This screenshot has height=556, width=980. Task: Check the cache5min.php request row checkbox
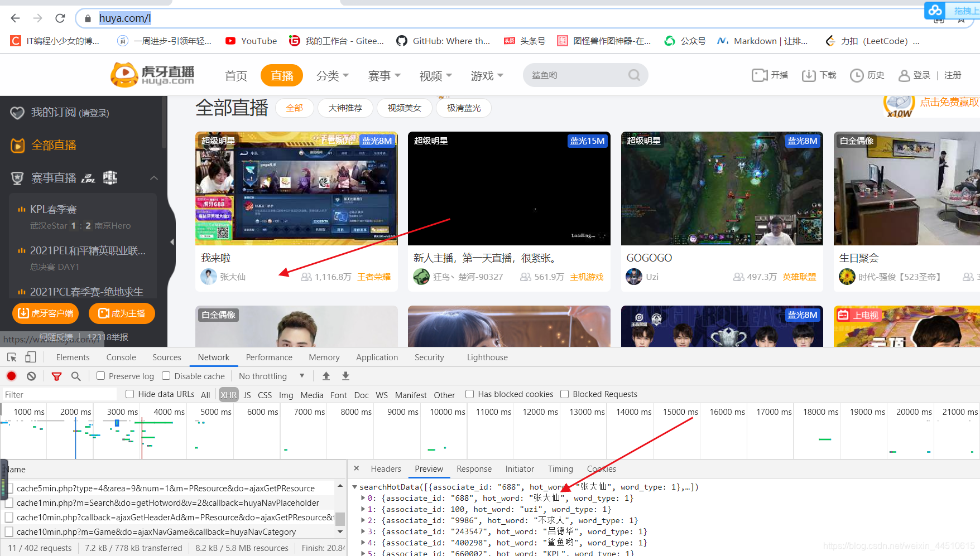[9, 489]
